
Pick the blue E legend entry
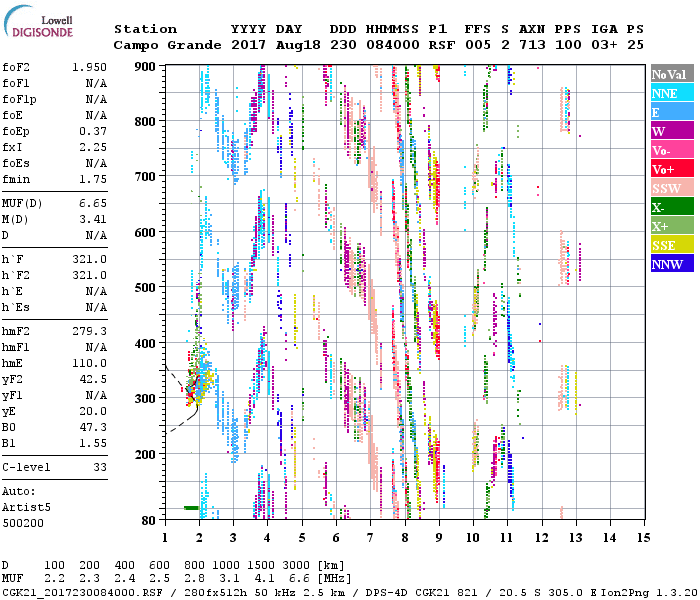[x=671, y=112]
